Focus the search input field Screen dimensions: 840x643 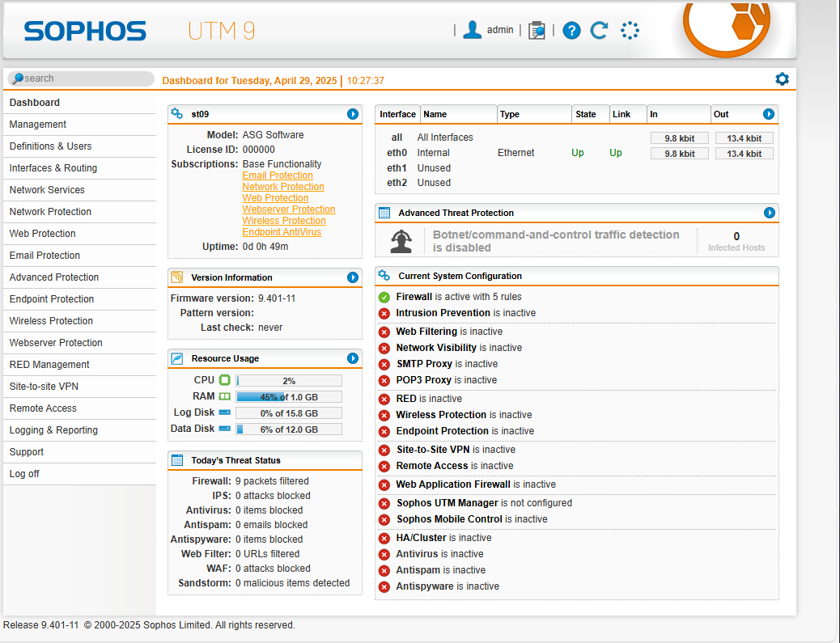(x=82, y=78)
